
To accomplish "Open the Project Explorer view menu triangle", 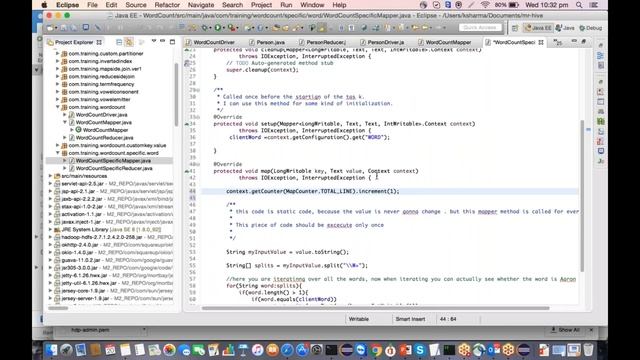I will 154,41.
